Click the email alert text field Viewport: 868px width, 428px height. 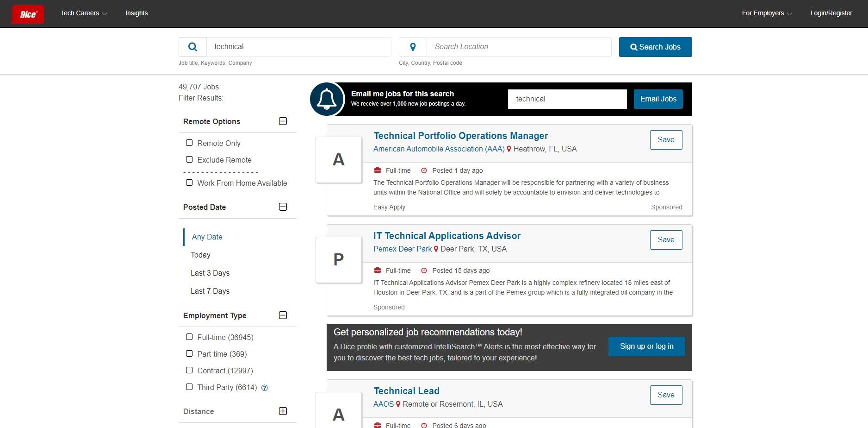pyautogui.click(x=567, y=99)
